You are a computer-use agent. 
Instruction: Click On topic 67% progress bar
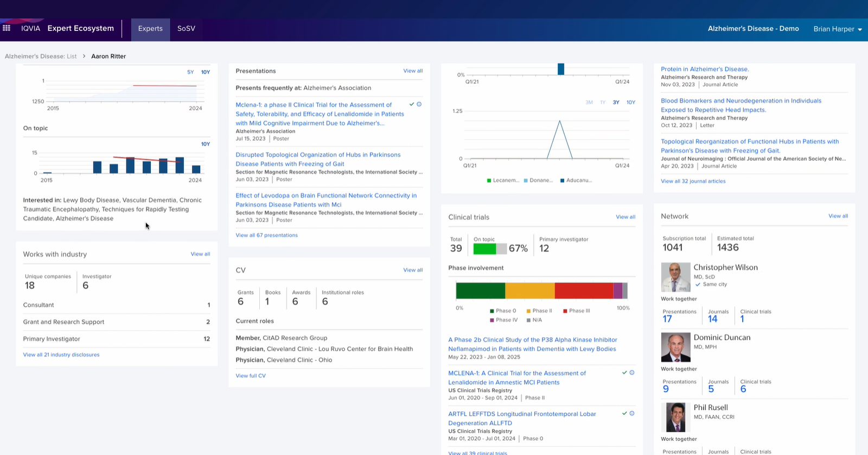(x=490, y=249)
